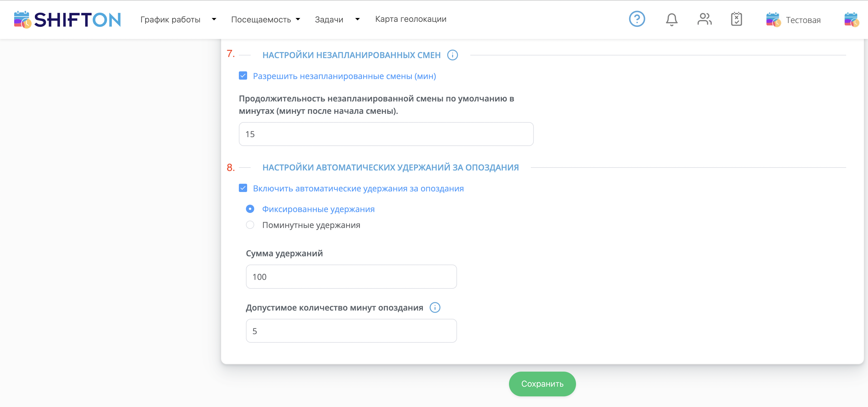Open the tasks clipboard icon

coord(737,19)
